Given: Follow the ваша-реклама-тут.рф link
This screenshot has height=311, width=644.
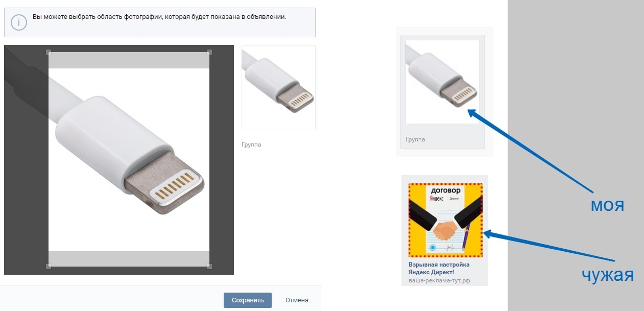Looking at the screenshot, I should tap(439, 281).
